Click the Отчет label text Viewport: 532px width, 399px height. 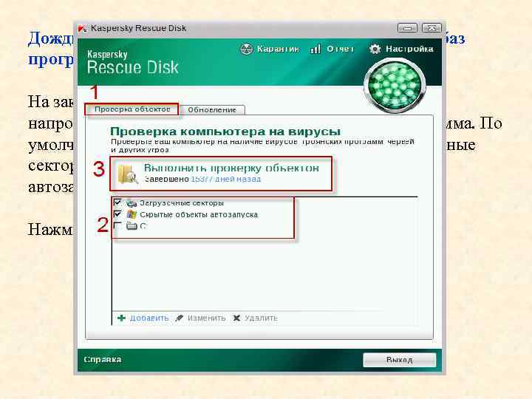(x=340, y=49)
